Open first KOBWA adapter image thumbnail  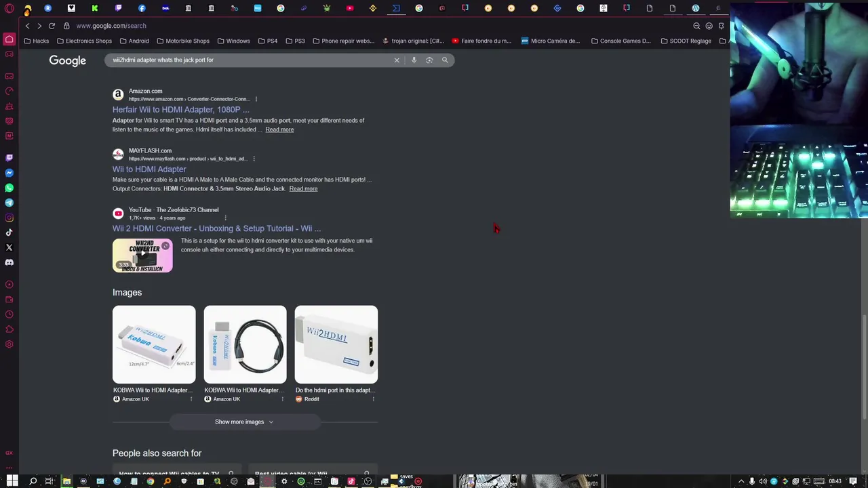(154, 344)
